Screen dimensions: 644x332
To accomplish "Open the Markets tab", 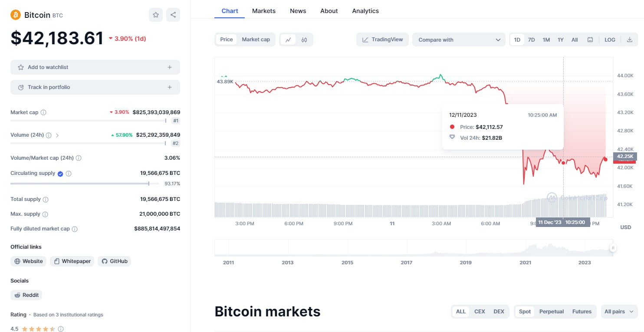I will tap(264, 11).
